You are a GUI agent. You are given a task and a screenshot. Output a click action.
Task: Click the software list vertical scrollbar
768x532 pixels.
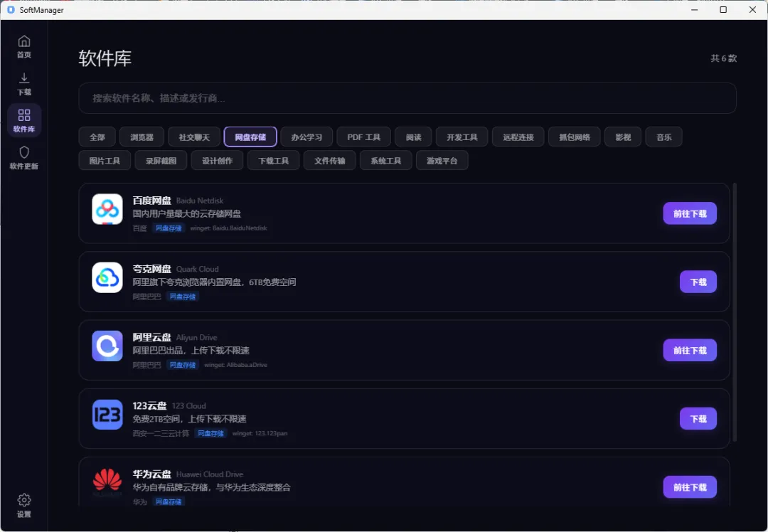pyautogui.click(x=734, y=312)
